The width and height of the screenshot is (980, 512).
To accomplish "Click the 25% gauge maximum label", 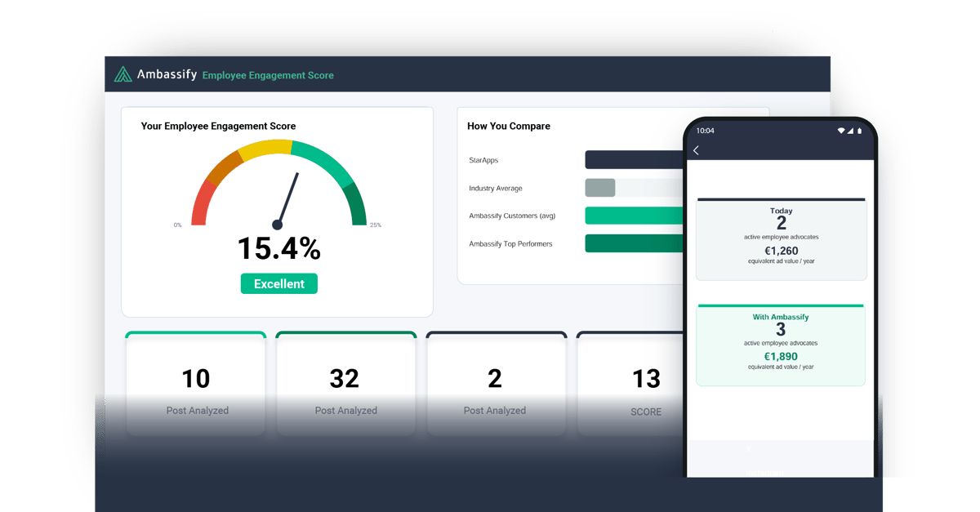I will (376, 225).
